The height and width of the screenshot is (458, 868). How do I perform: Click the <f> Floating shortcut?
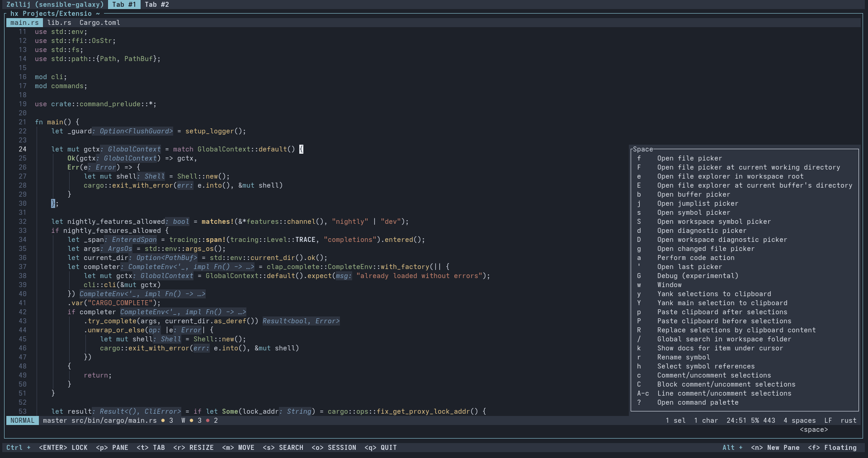pos(832,448)
